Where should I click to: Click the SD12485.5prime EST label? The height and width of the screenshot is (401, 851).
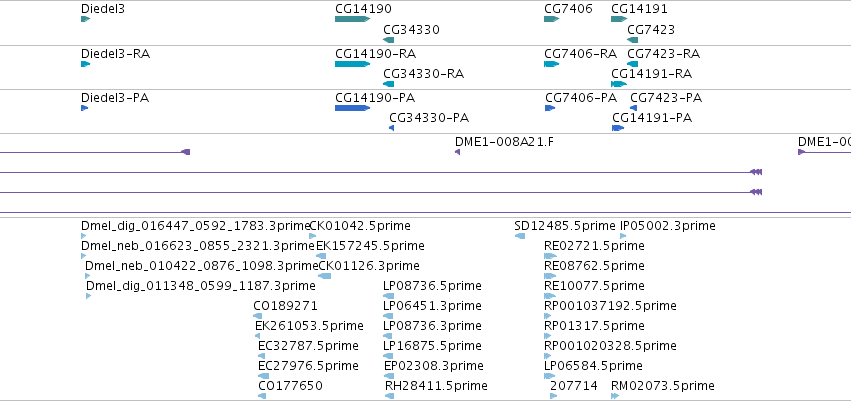click(x=565, y=226)
